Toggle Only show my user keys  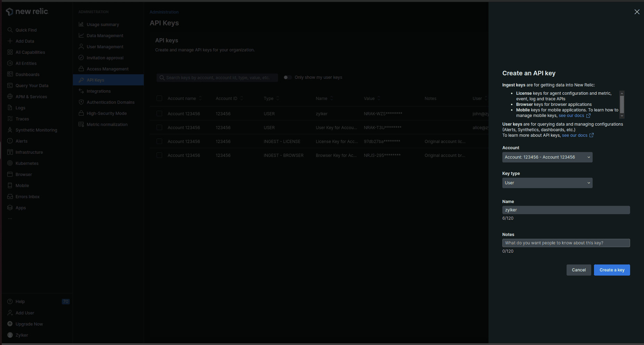287,77
